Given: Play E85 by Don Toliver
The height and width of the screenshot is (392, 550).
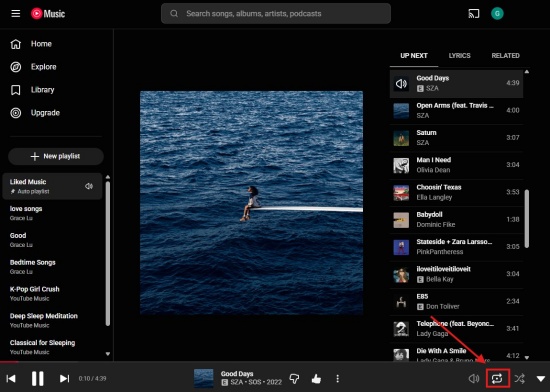Looking at the screenshot, I should tap(456, 301).
